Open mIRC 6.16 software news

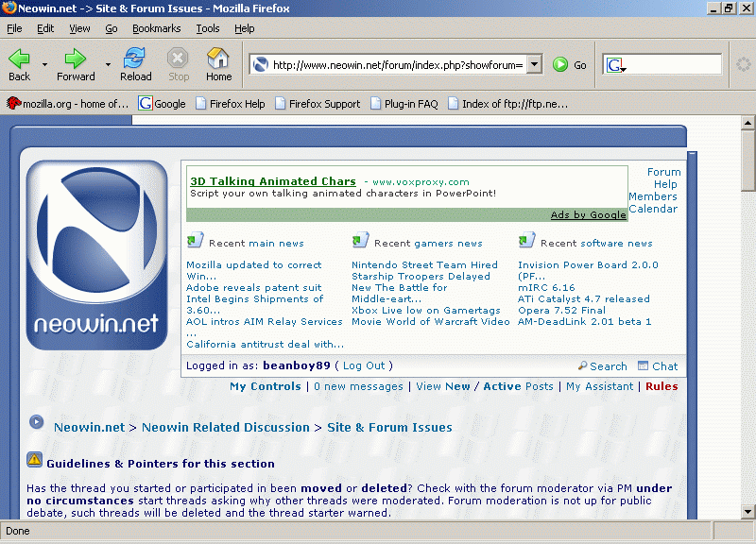pyautogui.click(x=546, y=288)
